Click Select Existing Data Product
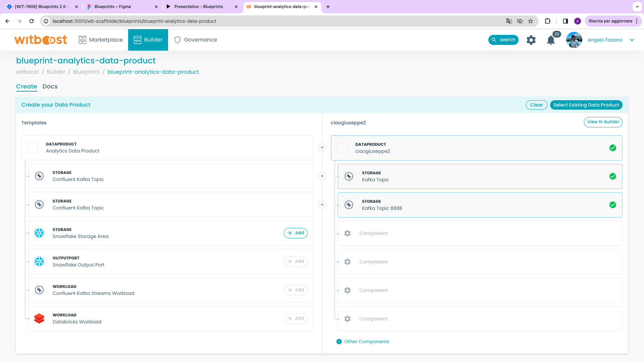Screen dimensions: 644x362 (x=586, y=105)
